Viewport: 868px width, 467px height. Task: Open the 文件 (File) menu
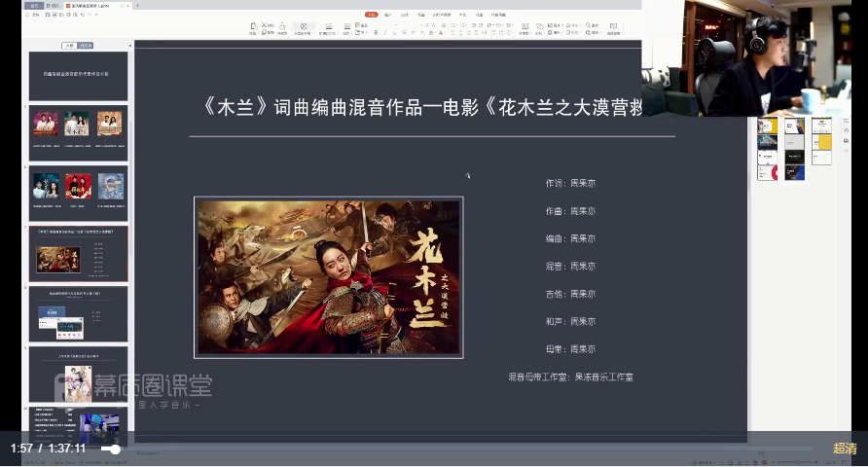coord(35,15)
